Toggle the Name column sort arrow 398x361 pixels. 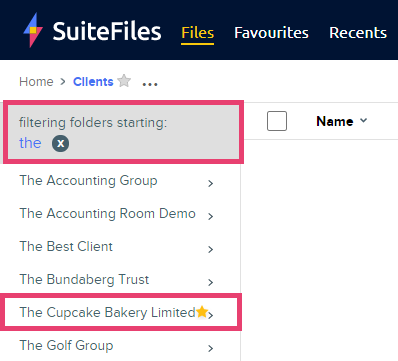pyautogui.click(x=364, y=120)
